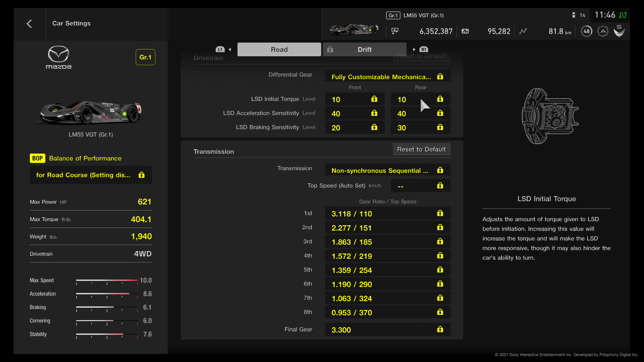Click the collector level 48 badge
The image size is (644, 362).
586,31
